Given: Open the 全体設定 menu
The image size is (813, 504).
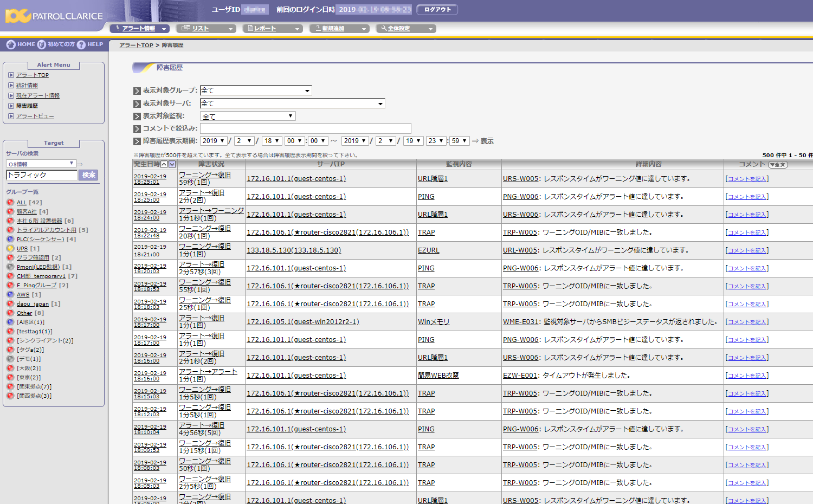Looking at the screenshot, I should [406, 28].
